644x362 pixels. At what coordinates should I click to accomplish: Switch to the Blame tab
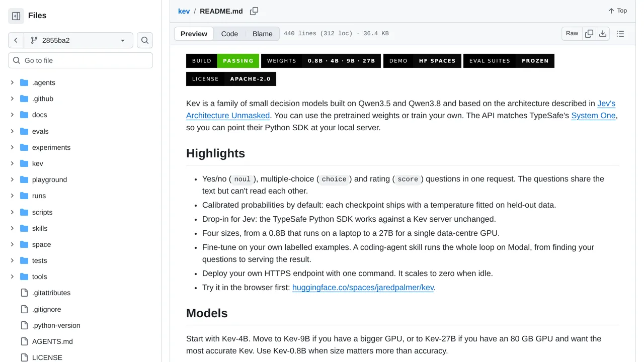tap(263, 34)
